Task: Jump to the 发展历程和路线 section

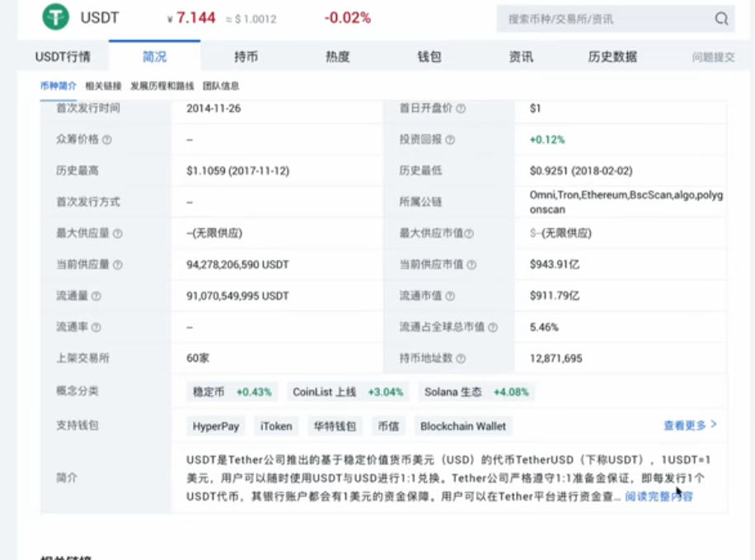Action: click(x=162, y=86)
